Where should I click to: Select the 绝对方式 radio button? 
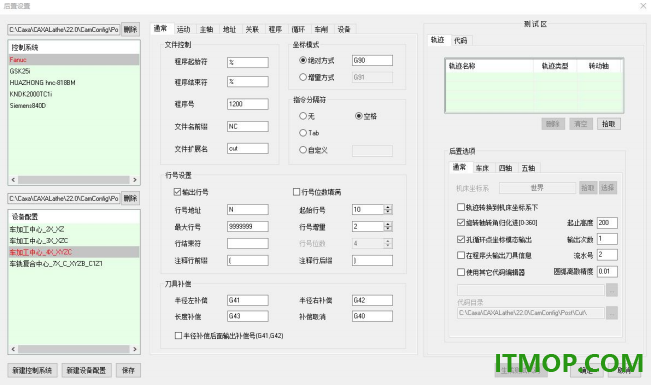coord(303,60)
